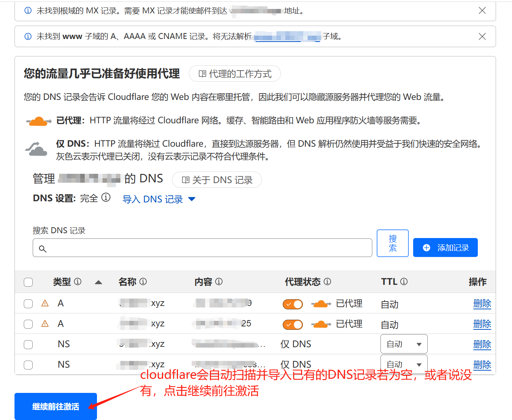The width and height of the screenshot is (512, 420).
Task: Select the checkbox of the first A record
Action: (x=28, y=304)
